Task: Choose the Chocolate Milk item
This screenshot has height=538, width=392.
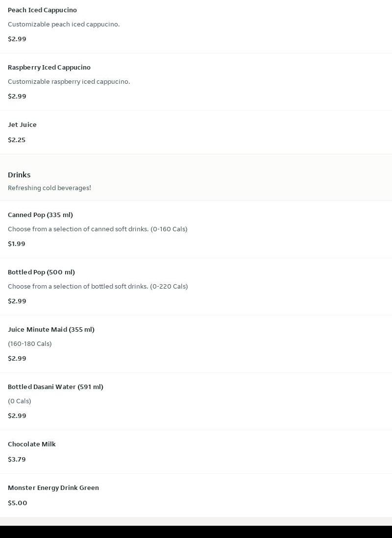Action: point(196,452)
